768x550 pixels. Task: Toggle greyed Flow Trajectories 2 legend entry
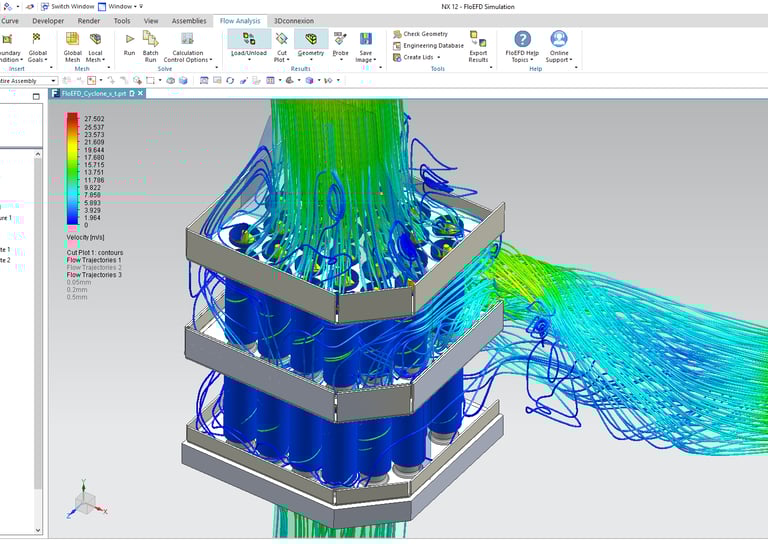pyautogui.click(x=94, y=267)
